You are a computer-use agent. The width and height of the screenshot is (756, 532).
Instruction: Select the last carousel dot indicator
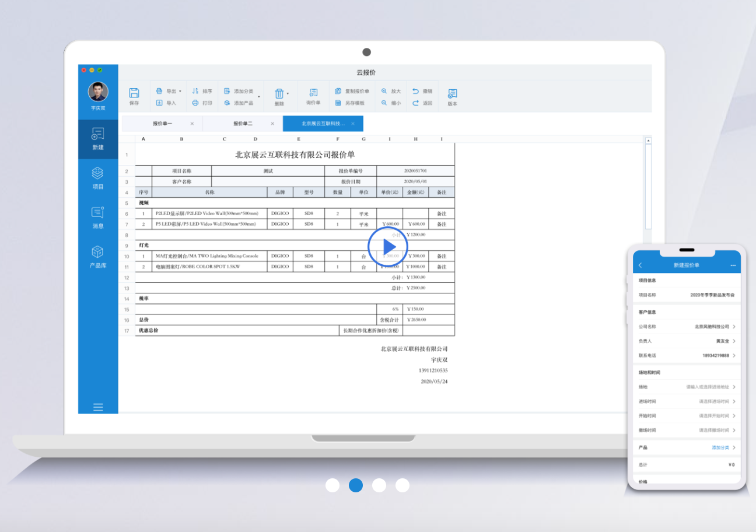(402, 485)
